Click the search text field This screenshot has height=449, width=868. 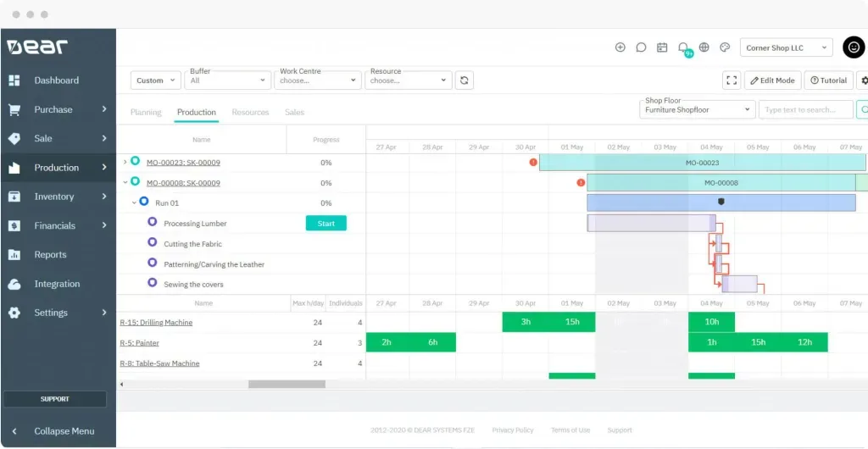pos(805,110)
